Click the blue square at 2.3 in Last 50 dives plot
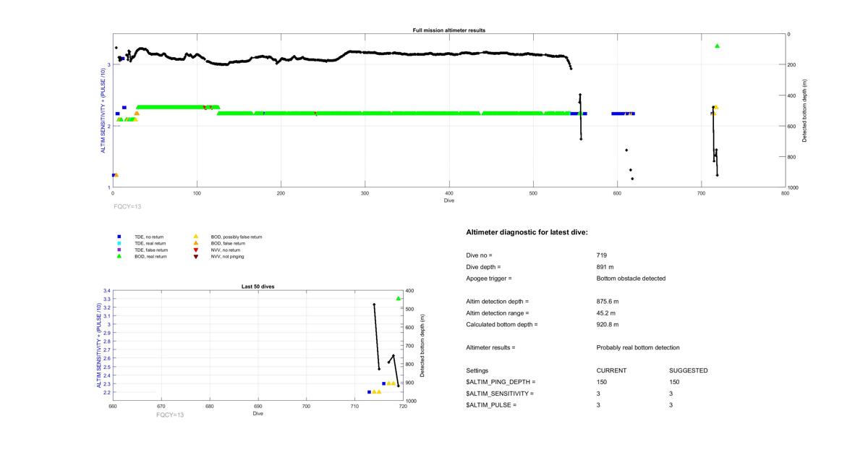The height and width of the screenshot is (450, 868). click(x=383, y=383)
